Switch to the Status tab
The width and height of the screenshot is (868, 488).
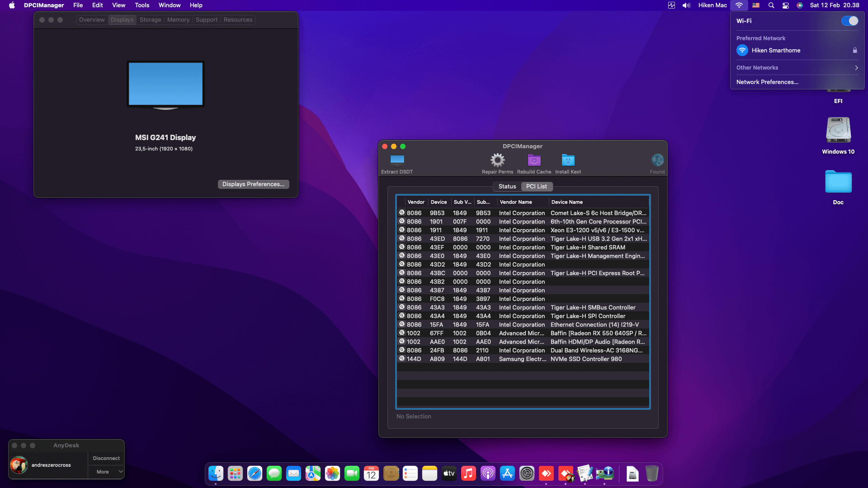pos(507,187)
